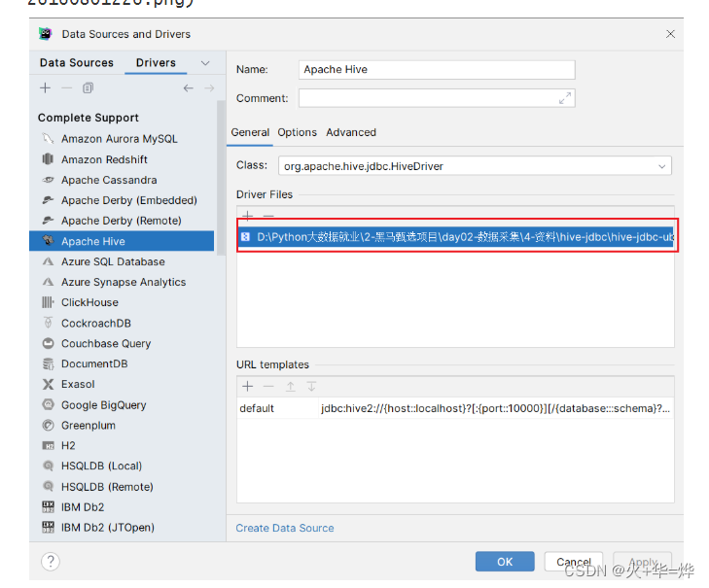
Task: Select Apache Derby (Embedded) driver
Action: 129,200
